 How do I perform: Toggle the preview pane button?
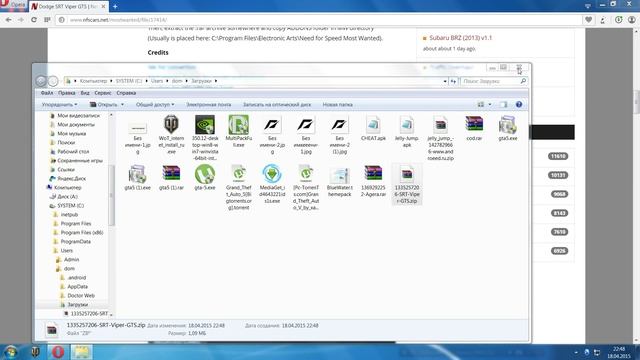tap(504, 104)
